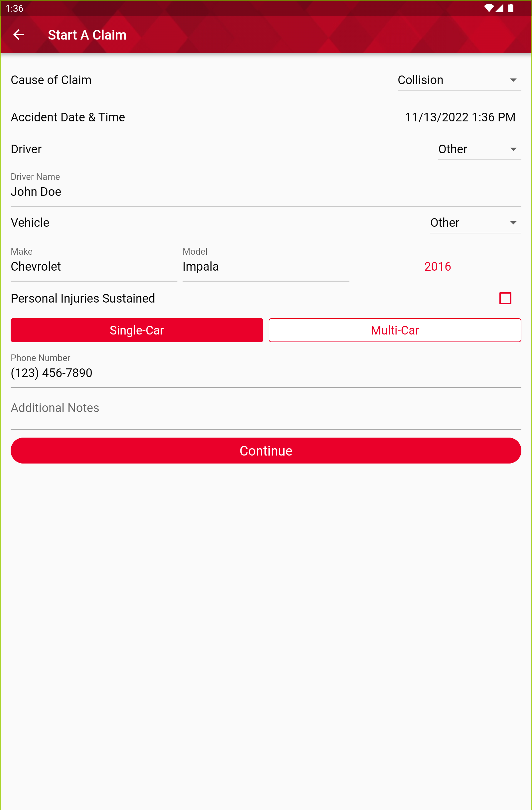
Task: Tap the Personal Injuries Sustained label
Action: (83, 299)
